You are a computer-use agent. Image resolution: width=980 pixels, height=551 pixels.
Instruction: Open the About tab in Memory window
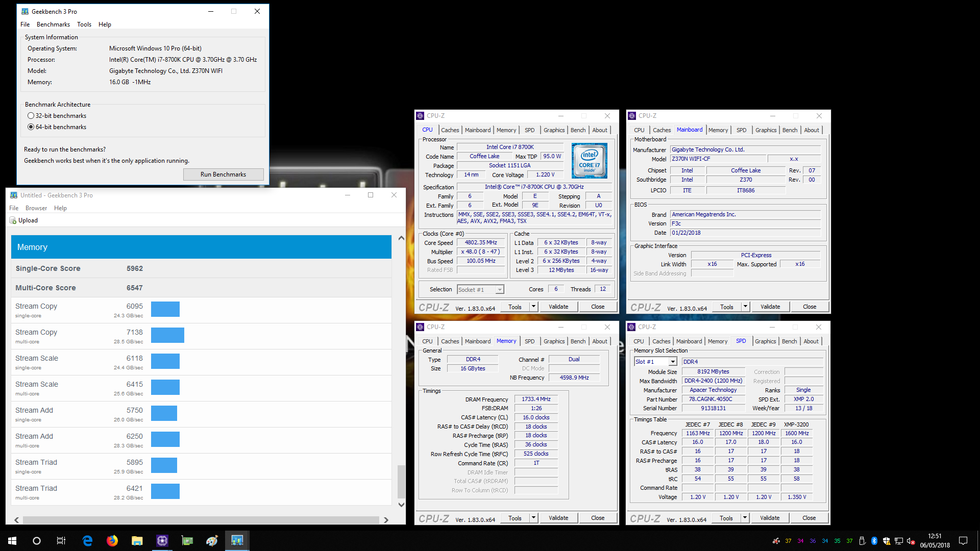600,341
